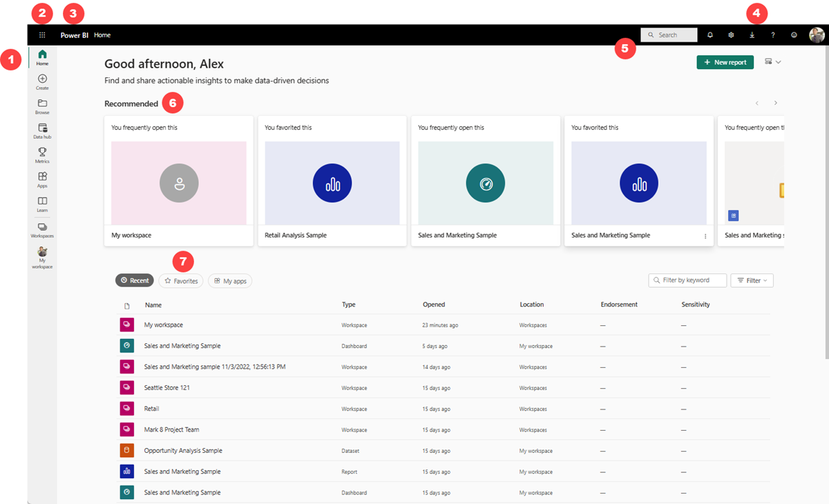Click the workspace icon beside Seattle Store 121
The image size is (829, 504).
click(126, 388)
